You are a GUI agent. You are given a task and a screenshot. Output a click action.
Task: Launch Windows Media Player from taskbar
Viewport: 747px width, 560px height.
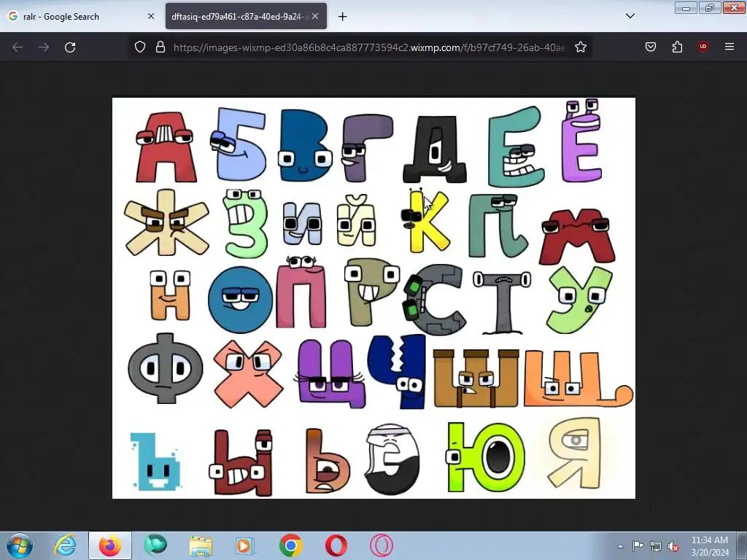click(x=246, y=545)
